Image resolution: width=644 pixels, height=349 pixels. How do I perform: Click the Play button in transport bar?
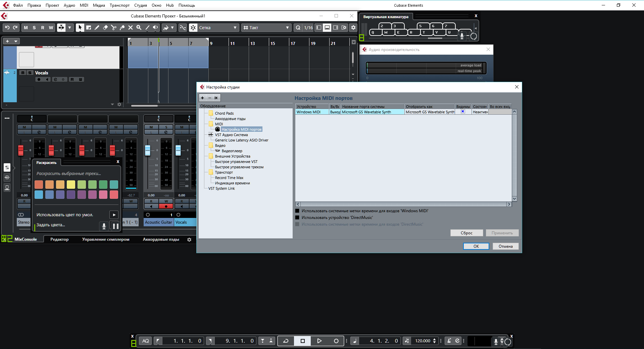pyautogui.click(x=319, y=341)
